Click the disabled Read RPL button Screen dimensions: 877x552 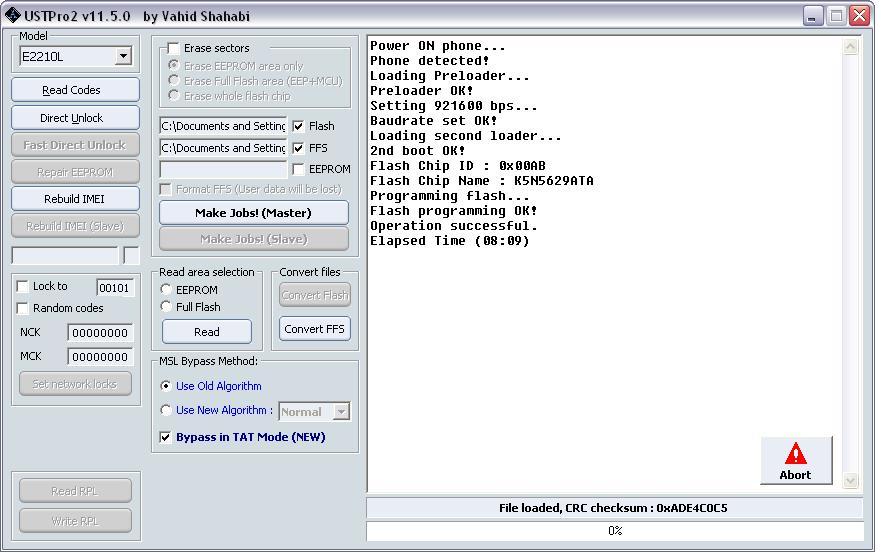pos(75,490)
